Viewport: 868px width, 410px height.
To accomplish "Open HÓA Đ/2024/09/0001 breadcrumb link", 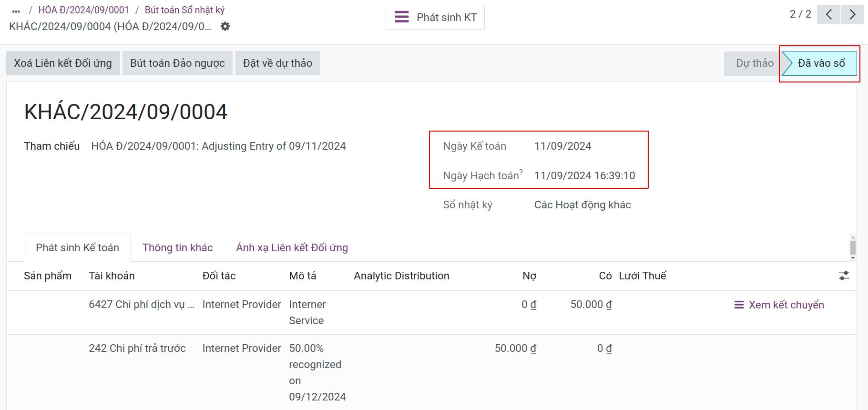I will point(83,10).
